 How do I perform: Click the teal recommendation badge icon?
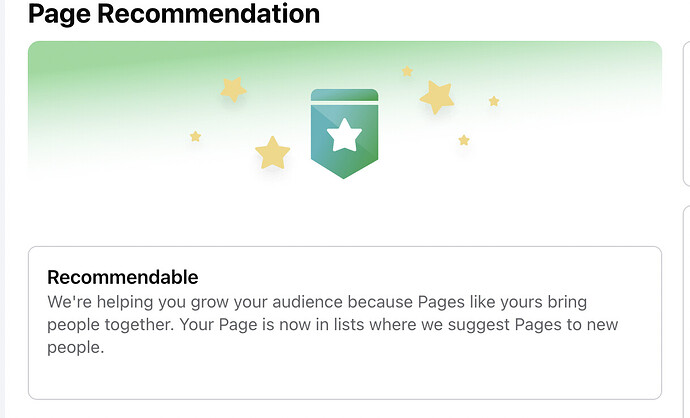click(344, 134)
